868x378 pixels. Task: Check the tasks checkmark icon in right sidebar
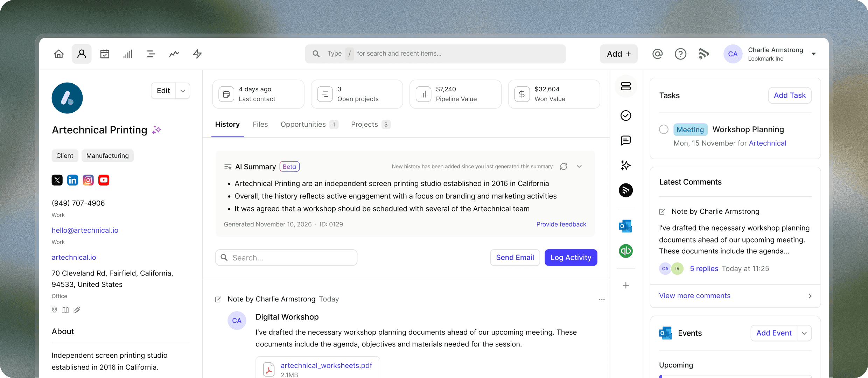626,115
